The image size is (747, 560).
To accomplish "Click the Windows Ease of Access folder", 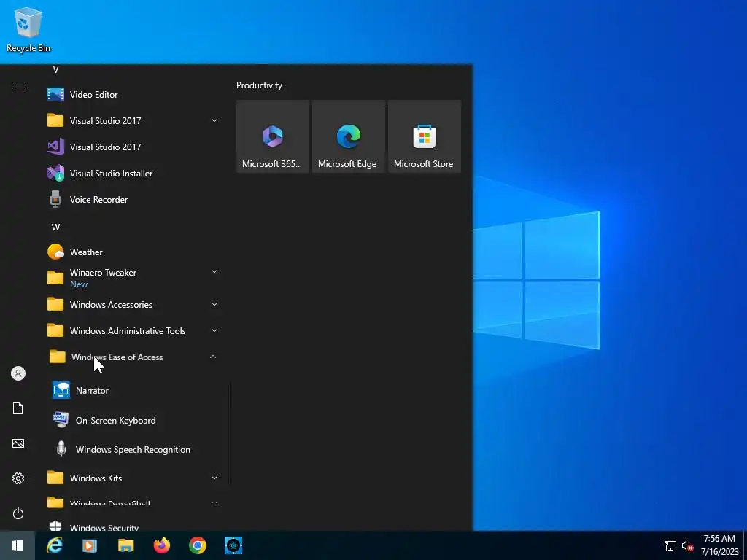I will [x=134, y=357].
